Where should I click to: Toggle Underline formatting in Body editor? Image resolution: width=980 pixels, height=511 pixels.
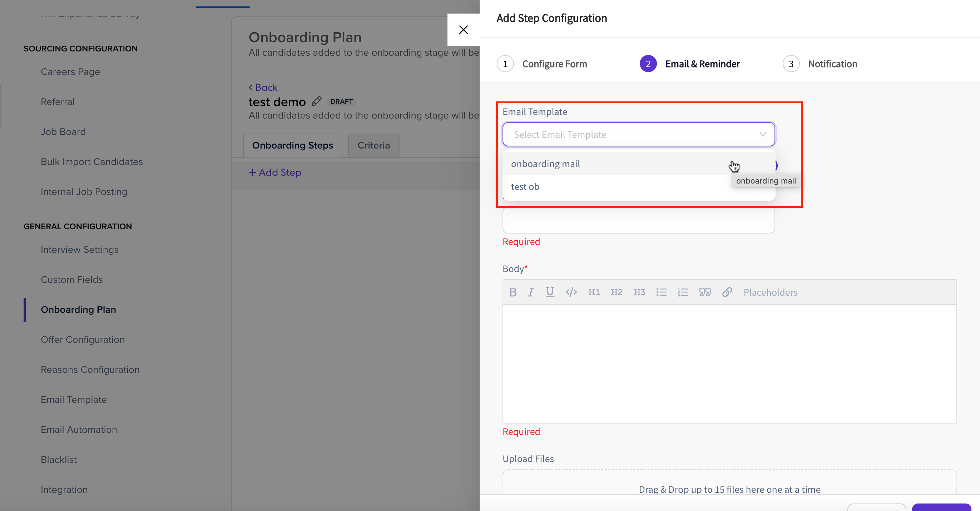tap(550, 292)
